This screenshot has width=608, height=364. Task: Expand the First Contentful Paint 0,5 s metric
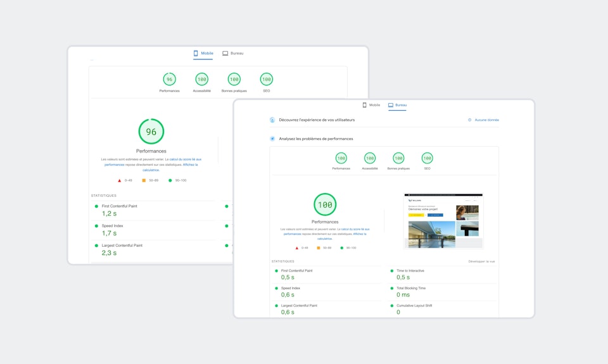[x=298, y=274]
